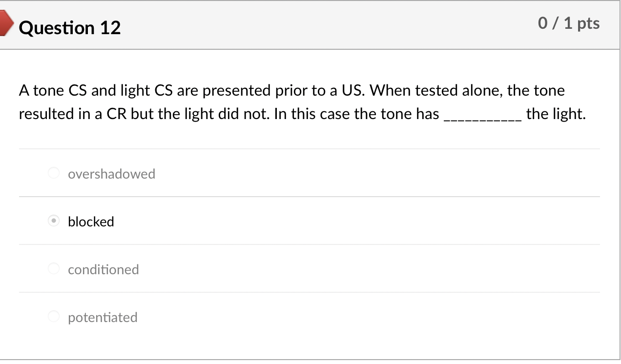
Task: Select the overshadowed radio button
Action: click(53, 173)
